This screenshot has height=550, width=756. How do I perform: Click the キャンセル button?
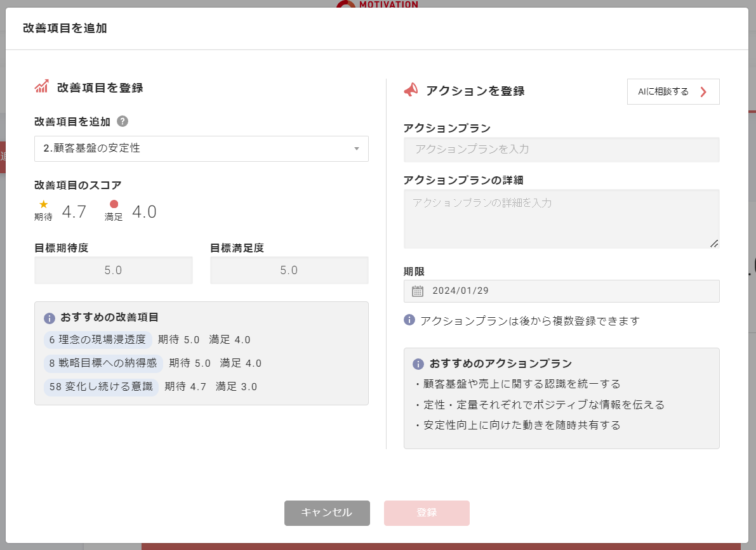coord(327,513)
